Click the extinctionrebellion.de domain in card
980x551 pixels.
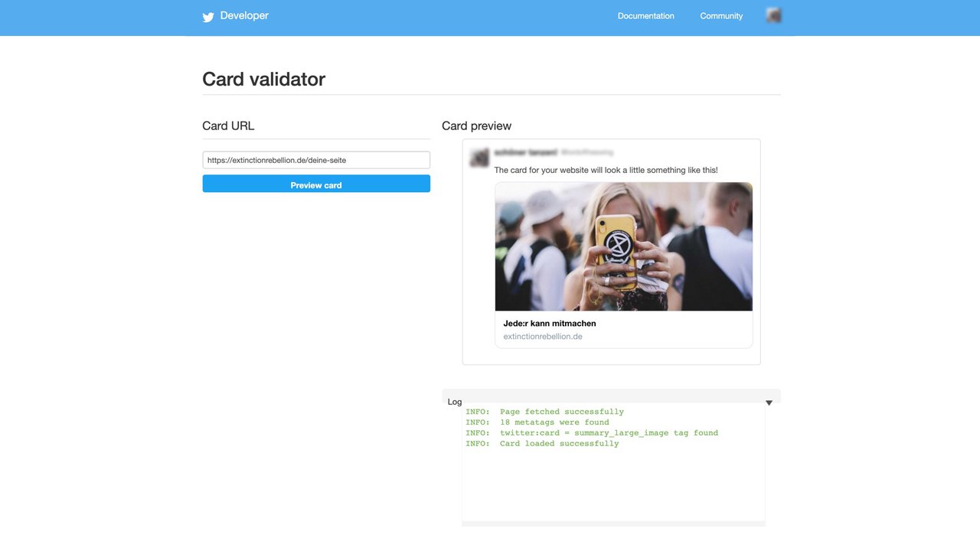(543, 337)
